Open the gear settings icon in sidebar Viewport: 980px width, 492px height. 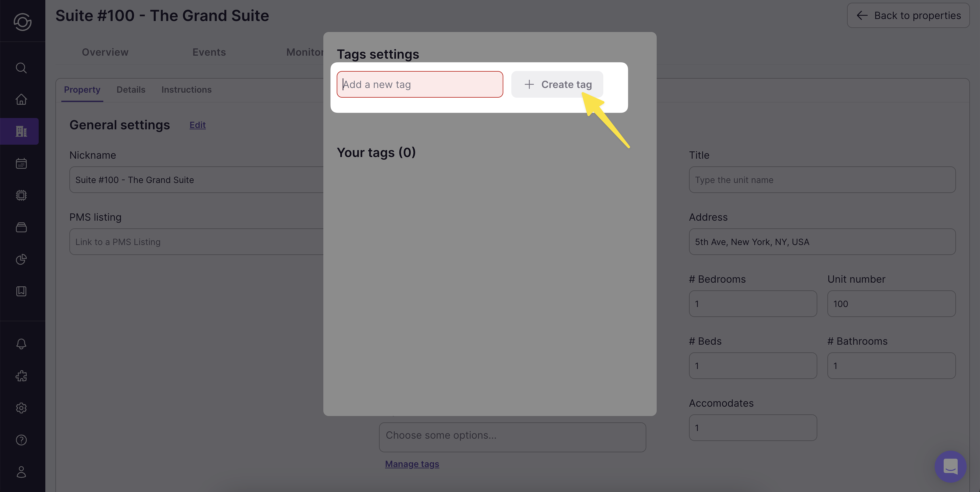point(21,408)
